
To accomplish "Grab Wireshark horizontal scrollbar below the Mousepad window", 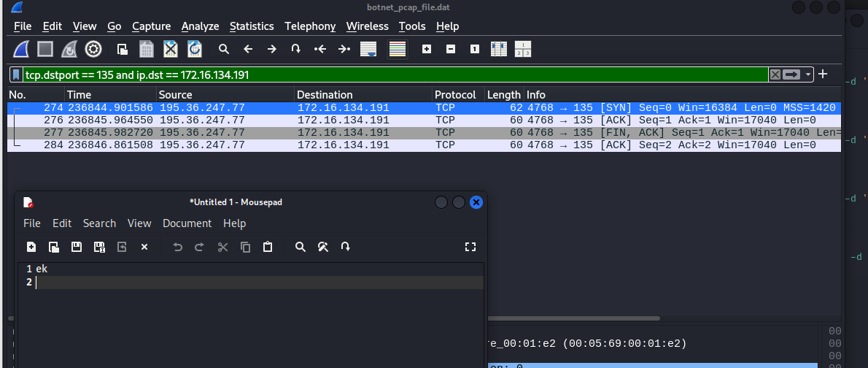I will point(574,318).
